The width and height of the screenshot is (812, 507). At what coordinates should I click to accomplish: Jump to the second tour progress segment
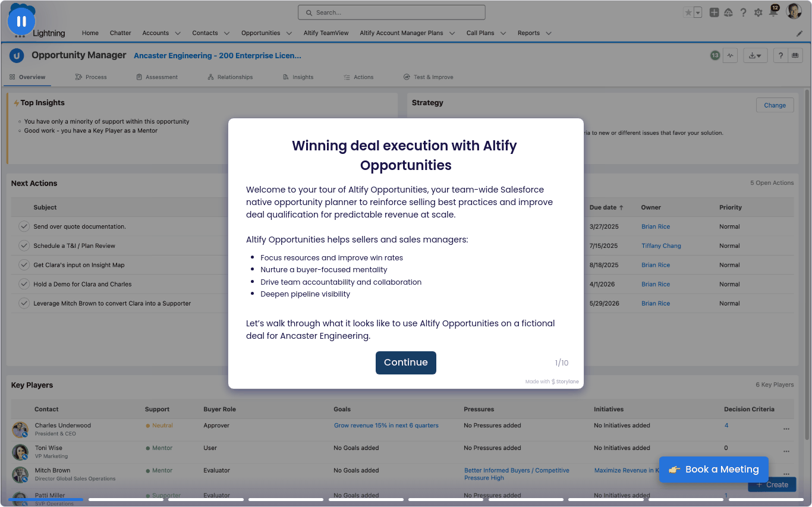pos(126,500)
